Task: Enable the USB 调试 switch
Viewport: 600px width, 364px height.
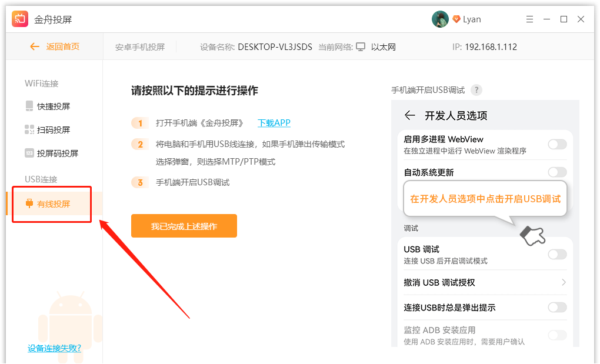Action: click(x=557, y=254)
